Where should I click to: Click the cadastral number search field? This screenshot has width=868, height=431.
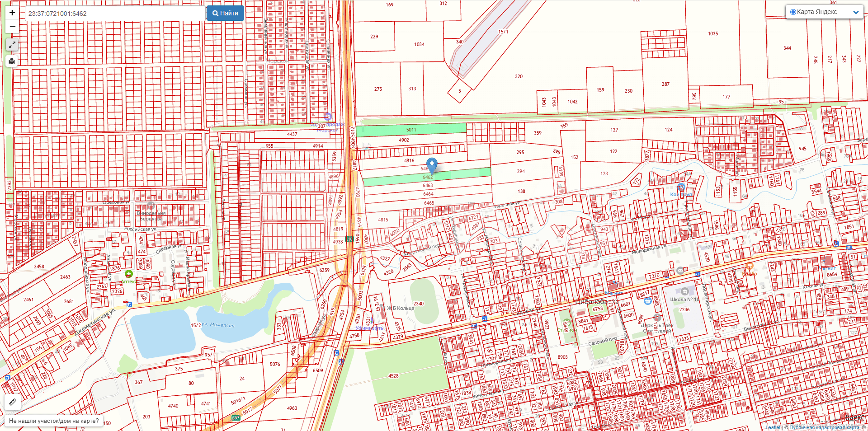coord(115,14)
